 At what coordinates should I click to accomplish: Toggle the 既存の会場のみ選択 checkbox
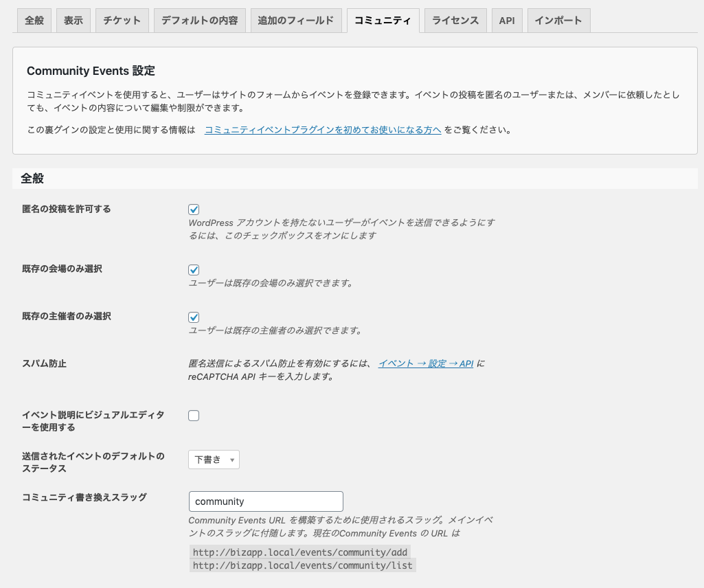click(x=194, y=269)
